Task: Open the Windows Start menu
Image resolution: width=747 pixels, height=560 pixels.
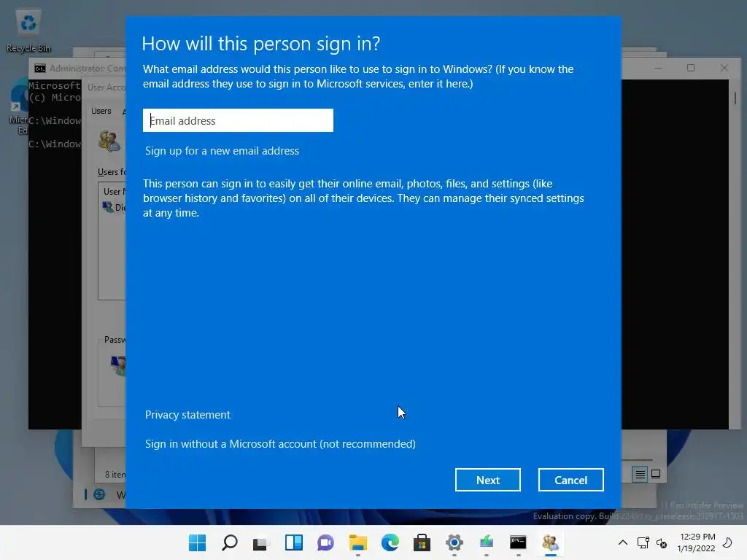Action: [x=197, y=542]
